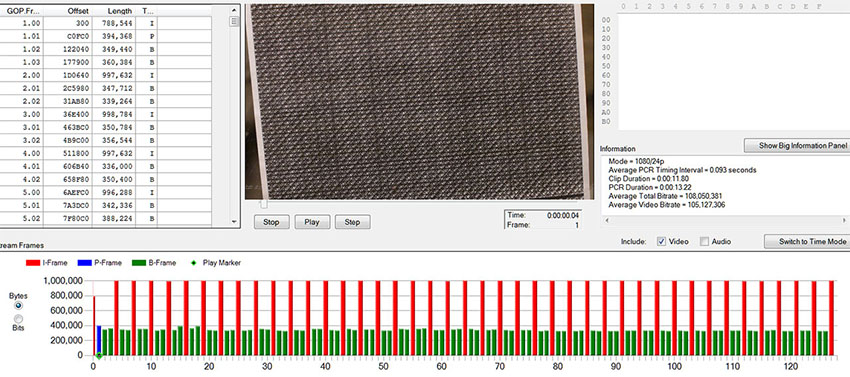Click the video position slider handle

pyautogui.click(x=263, y=205)
